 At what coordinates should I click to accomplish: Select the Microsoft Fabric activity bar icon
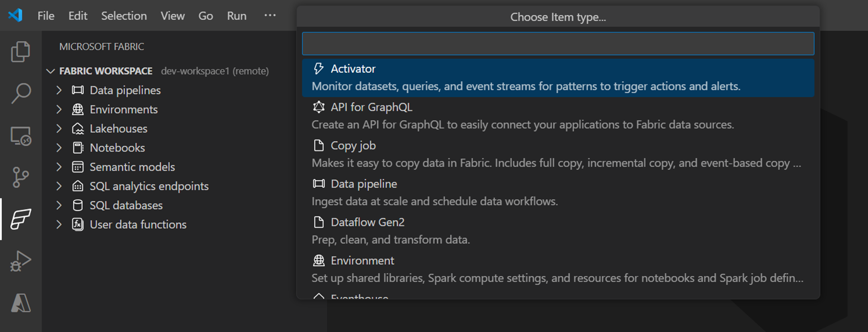[x=20, y=219]
